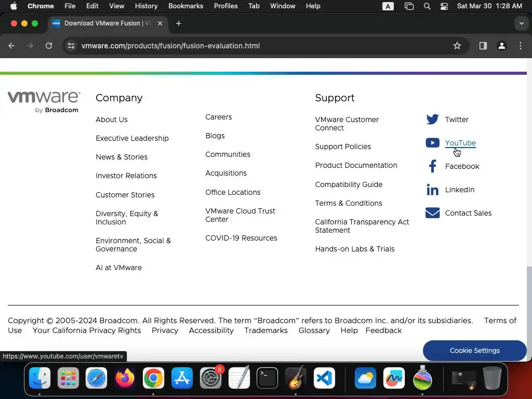The height and width of the screenshot is (399, 532).
Task: Click the VMware by Broadcom logo
Action: click(x=44, y=102)
